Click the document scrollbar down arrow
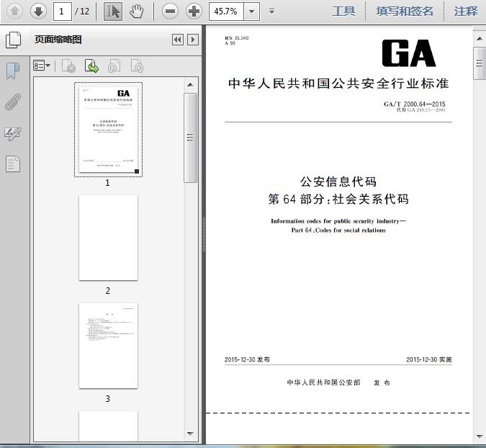Screen dimensions: 486x448 pyautogui.click(x=480, y=436)
